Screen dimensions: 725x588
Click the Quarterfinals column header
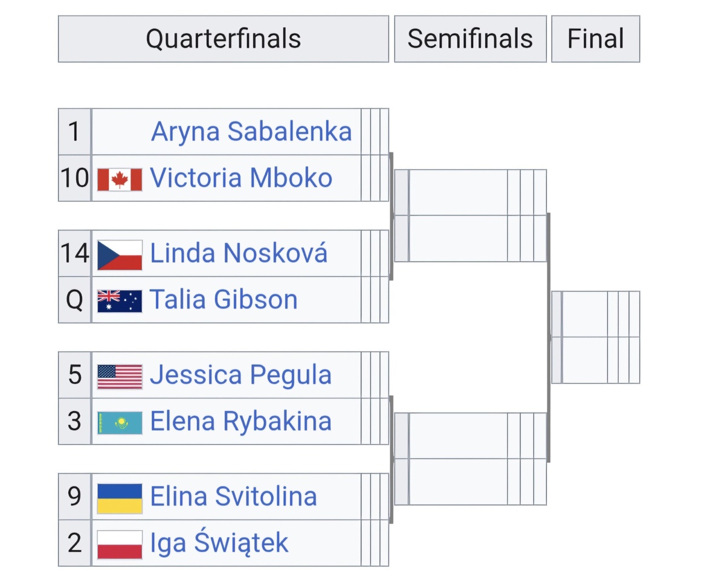pos(224,39)
